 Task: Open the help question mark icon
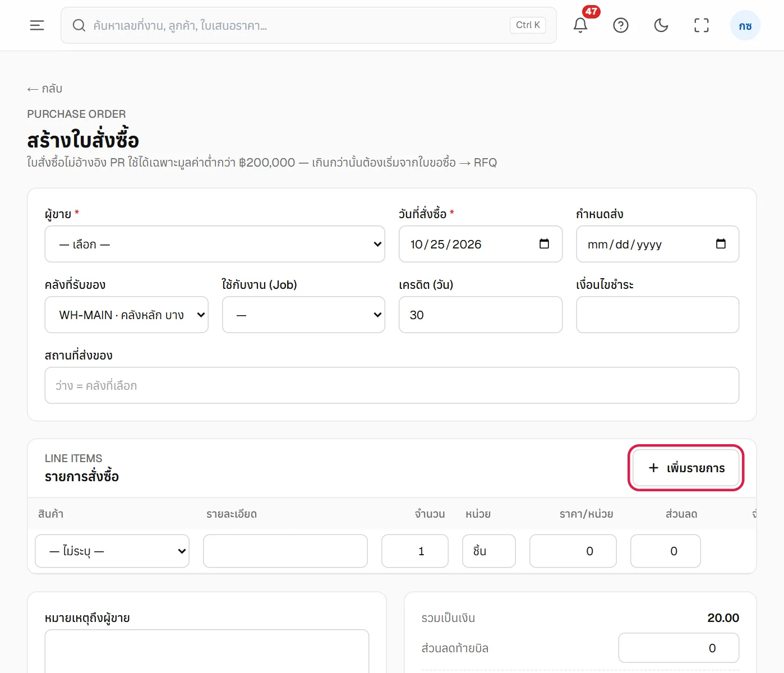click(x=621, y=25)
